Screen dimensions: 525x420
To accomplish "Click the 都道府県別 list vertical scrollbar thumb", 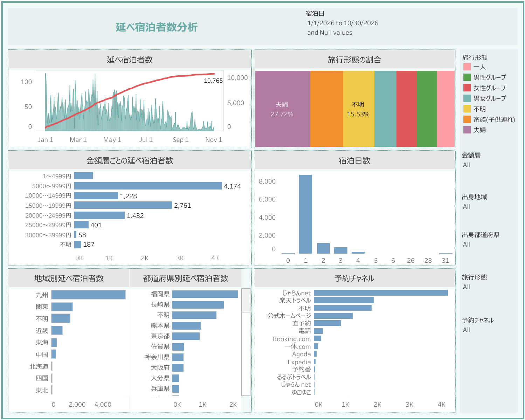I will [x=246, y=300].
